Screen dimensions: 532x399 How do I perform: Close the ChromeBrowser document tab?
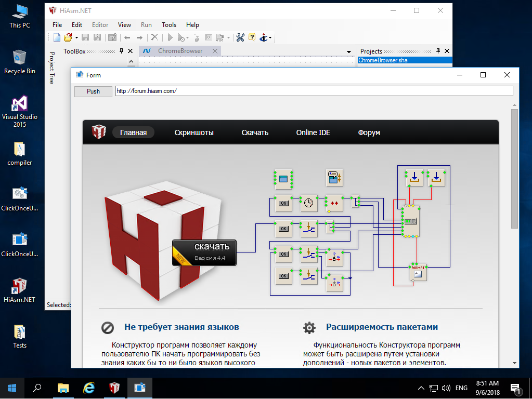pos(214,51)
